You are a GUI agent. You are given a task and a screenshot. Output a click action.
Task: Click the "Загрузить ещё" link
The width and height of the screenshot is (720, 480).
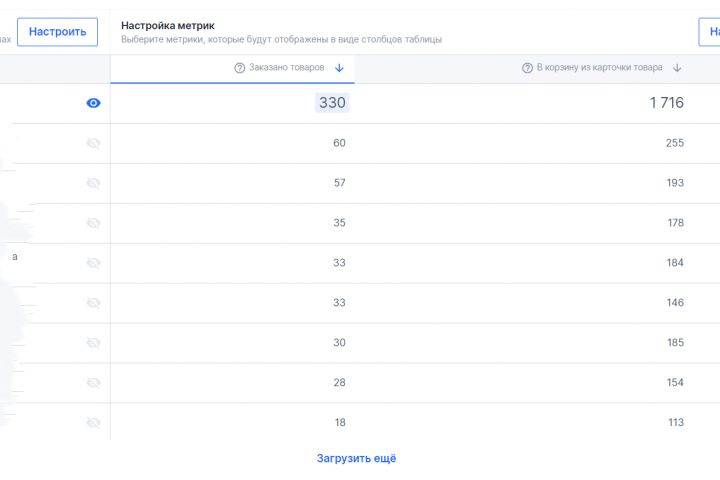click(357, 458)
